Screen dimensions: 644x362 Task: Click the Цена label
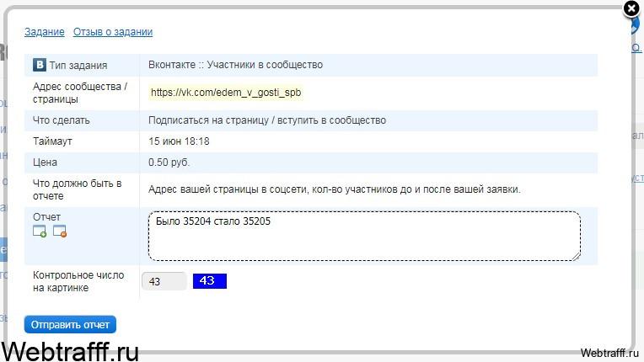point(45,162)
